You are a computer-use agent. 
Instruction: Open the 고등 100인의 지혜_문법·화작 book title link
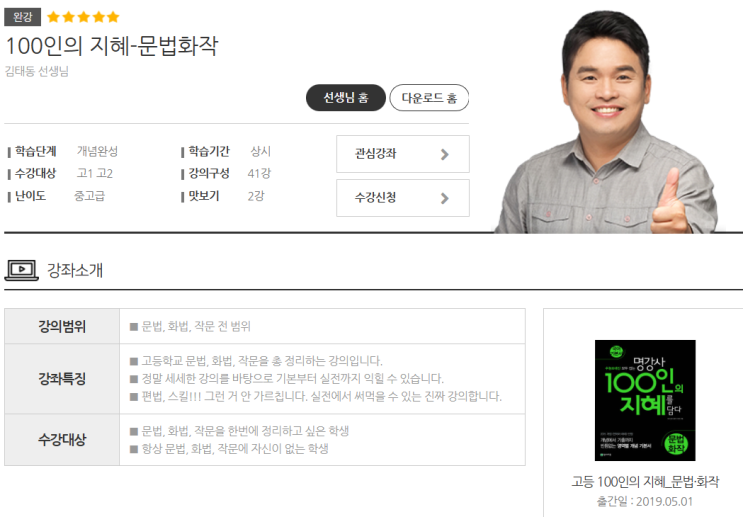tap(645, 482)
